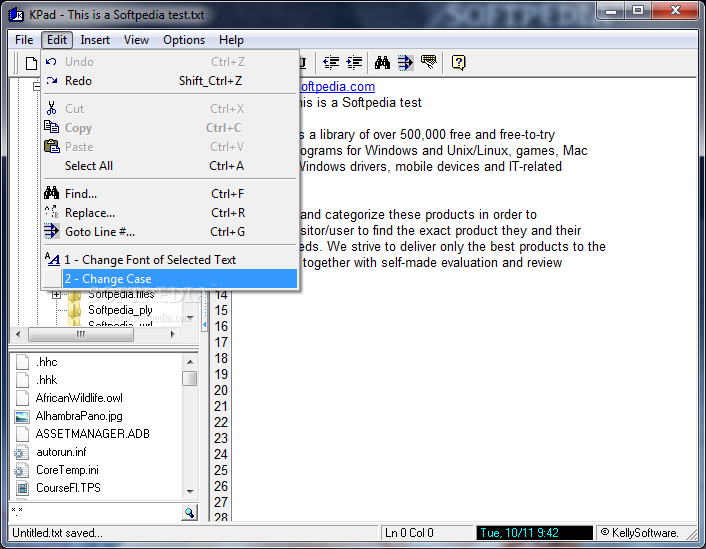Open the softpedia.com hyperlink in the editor
Screen dimensions: 706x549
pyautogui.click(x=337, y=86)
